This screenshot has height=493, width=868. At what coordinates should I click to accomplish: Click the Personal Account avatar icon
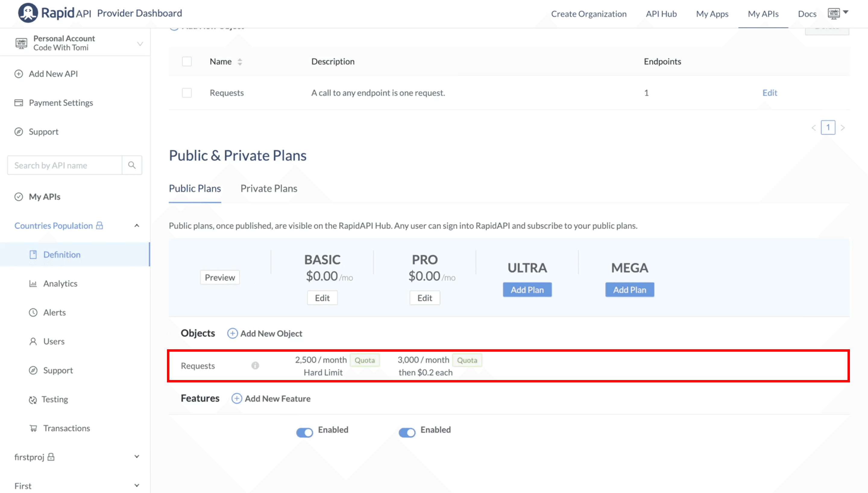coord(21,43)
